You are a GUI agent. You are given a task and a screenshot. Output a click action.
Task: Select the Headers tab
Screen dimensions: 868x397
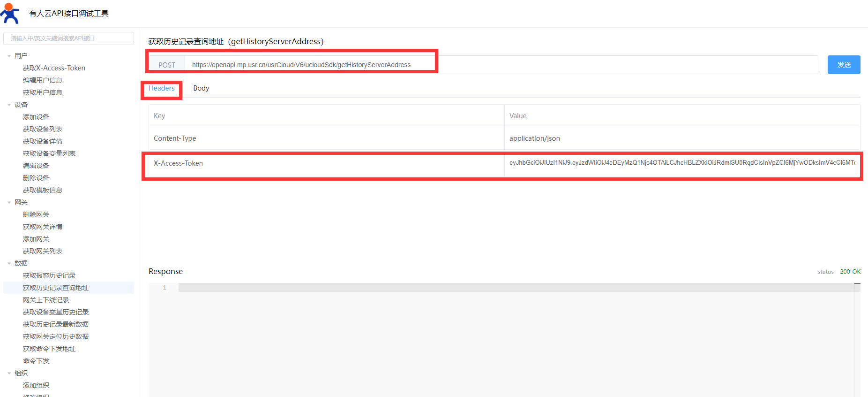pos(161,88)
